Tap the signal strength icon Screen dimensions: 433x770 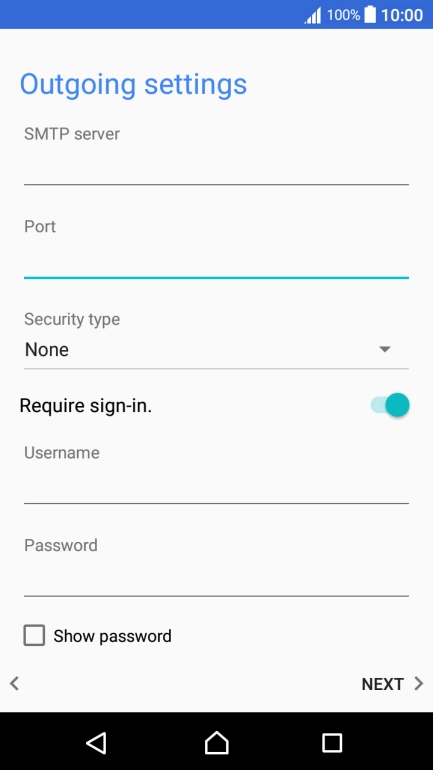click(x=313, y=15)
